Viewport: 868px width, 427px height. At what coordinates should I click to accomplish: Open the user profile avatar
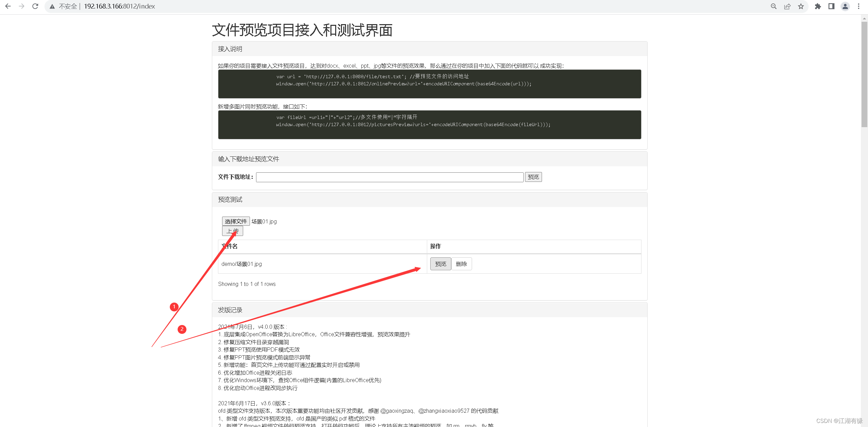(x=845, y=6)
